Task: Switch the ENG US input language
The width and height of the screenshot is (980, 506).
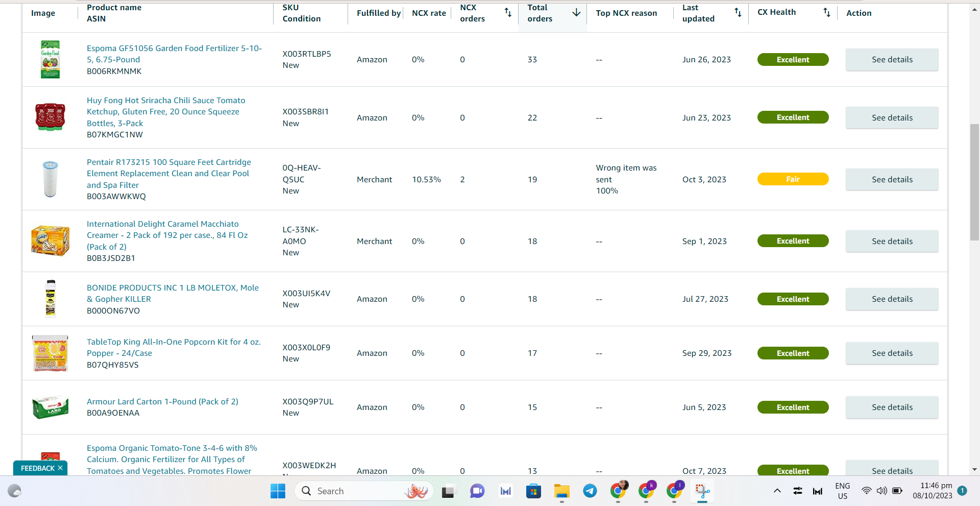Action: click(842, 491)
